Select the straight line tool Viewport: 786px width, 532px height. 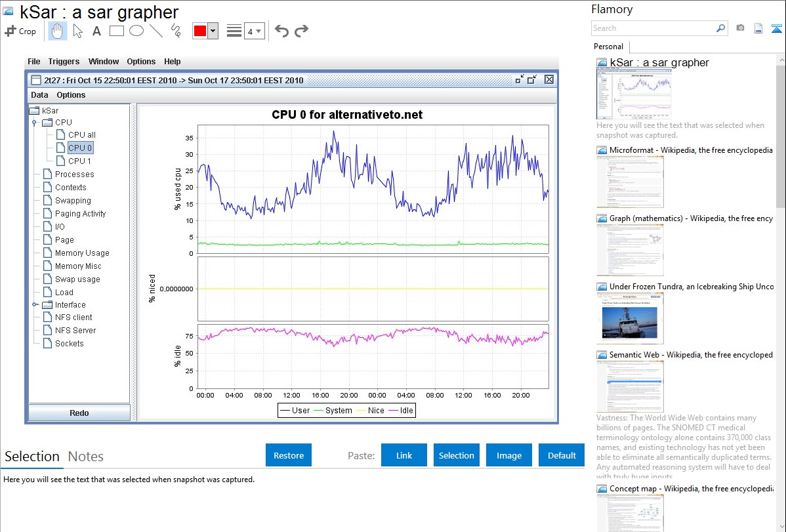[155, 31]
